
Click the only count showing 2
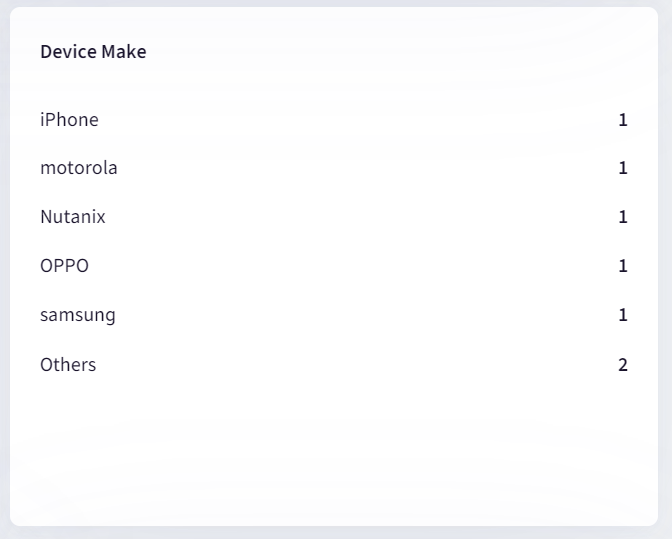[623, 365]
